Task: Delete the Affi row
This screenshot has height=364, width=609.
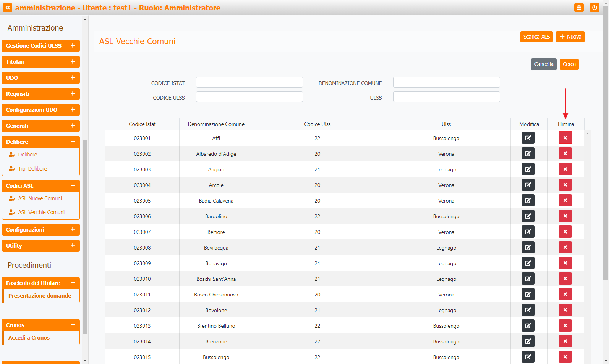Action: click(x=565, y=138)
